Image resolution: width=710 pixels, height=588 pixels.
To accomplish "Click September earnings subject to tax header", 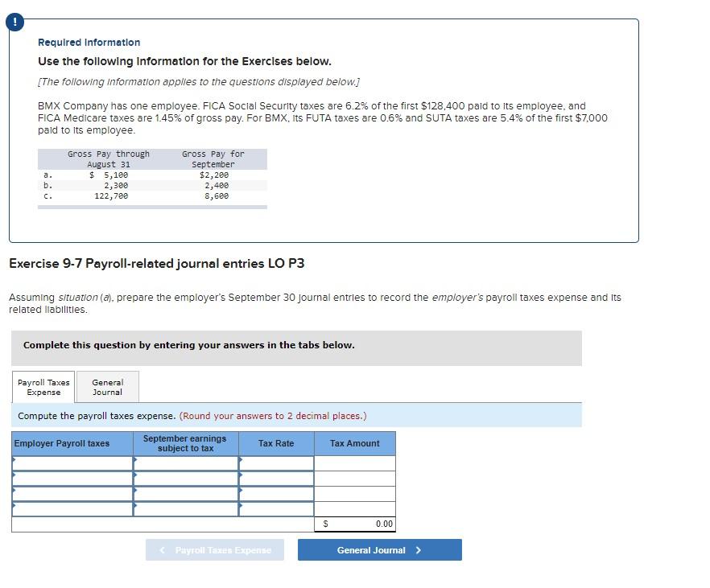I will point(186,443).
